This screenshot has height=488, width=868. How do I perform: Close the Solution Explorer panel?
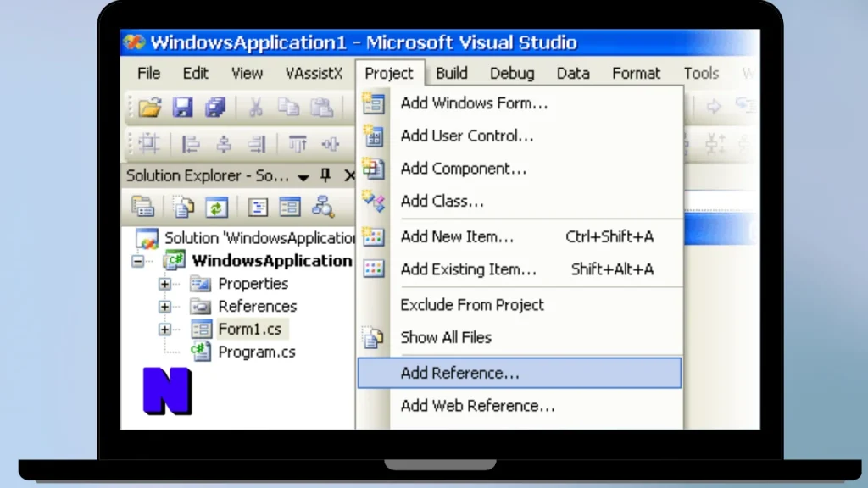tap(349, 176)
